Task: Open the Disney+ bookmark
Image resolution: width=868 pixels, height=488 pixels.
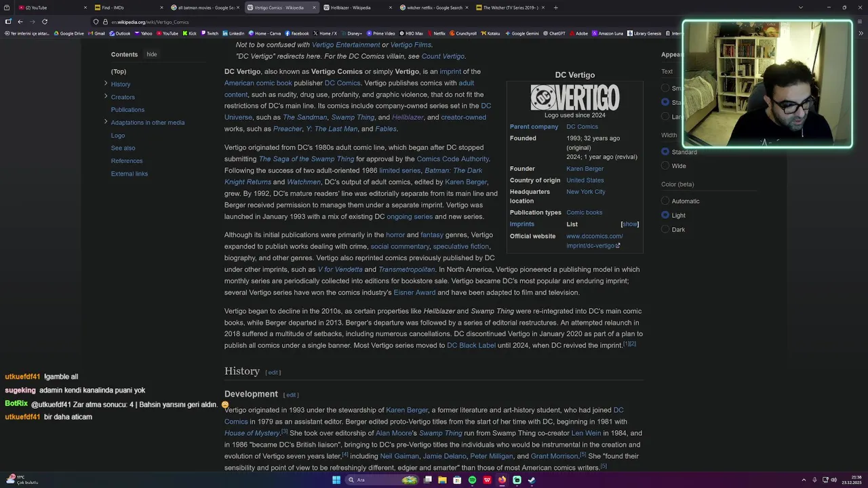Action: click(x=352, y=33)
